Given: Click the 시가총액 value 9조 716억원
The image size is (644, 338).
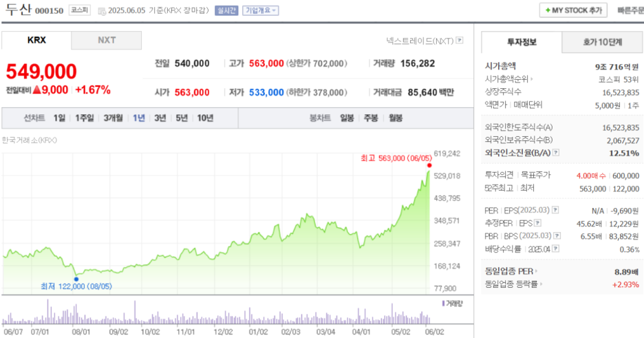Looking at the screenshot, I should (617, 67).
